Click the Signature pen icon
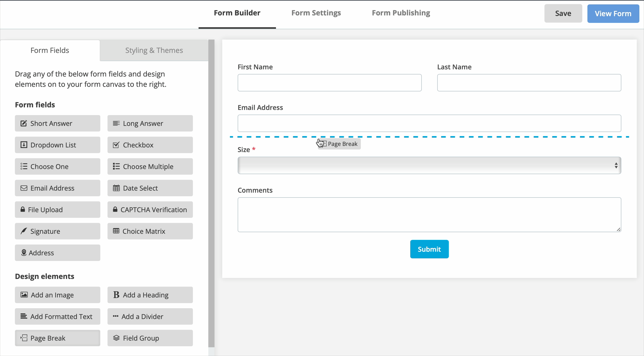 coord(24,231)
